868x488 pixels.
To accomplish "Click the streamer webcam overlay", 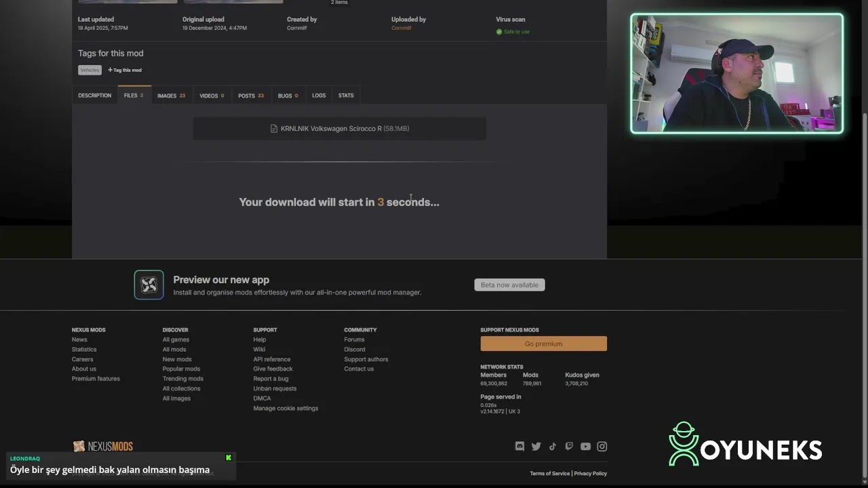I will (737, 73).
